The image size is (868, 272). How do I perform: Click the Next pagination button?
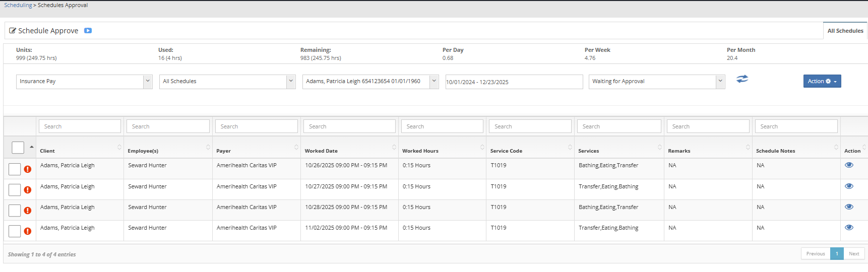point(853,254)
